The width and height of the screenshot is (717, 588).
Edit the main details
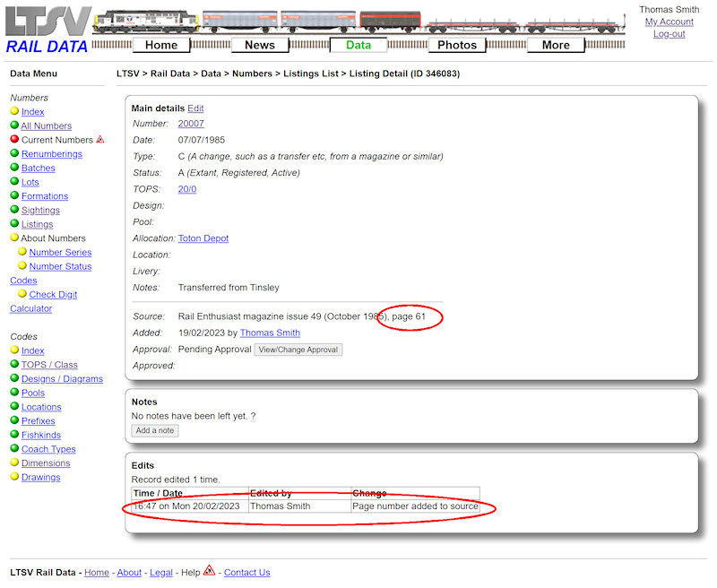(x=195, y=108)
